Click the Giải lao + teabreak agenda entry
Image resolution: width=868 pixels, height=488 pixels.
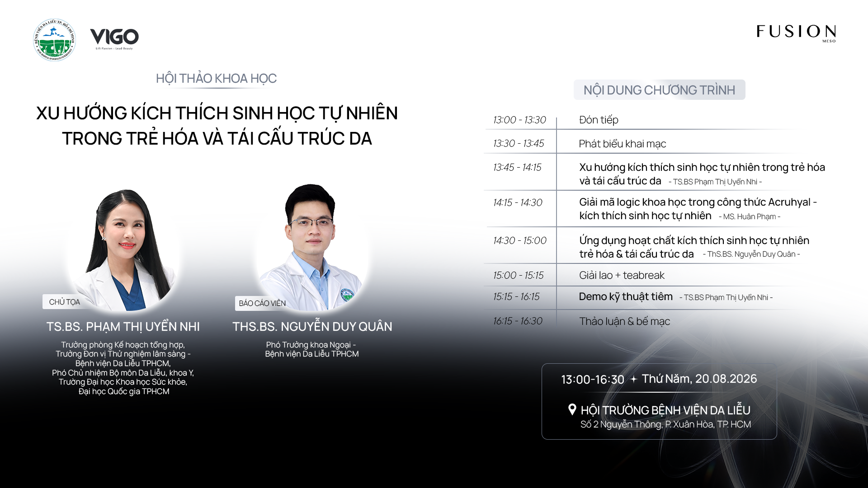622,275
